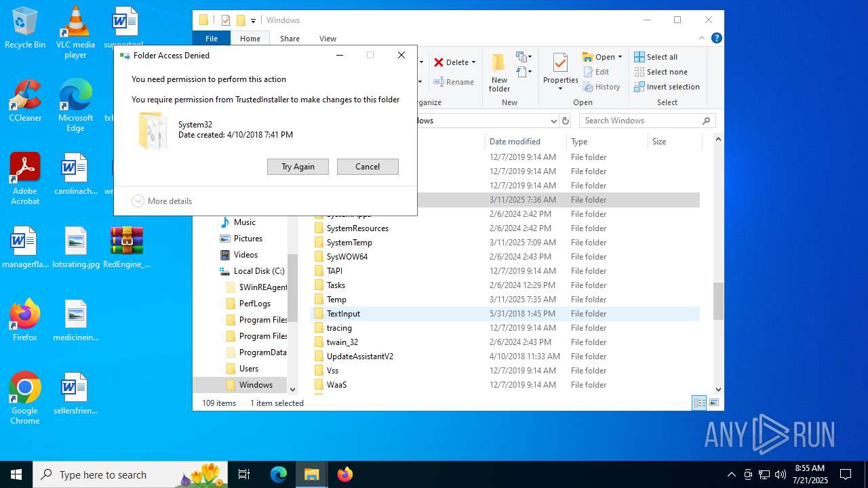Viewport: 868px width, 488px height.
Task: Click the History ribbon button
Action: (601, 87)
